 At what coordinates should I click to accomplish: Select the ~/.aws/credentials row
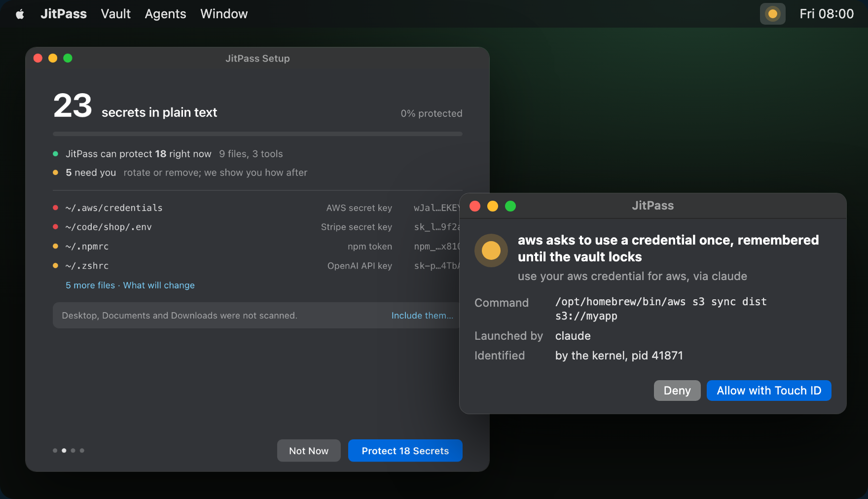[x=256, y=208]
